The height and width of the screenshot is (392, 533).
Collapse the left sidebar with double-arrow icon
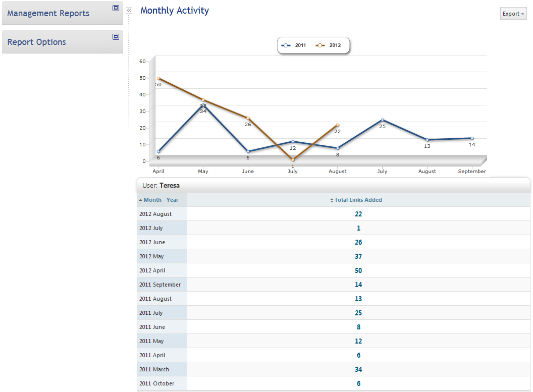(129, 10)
